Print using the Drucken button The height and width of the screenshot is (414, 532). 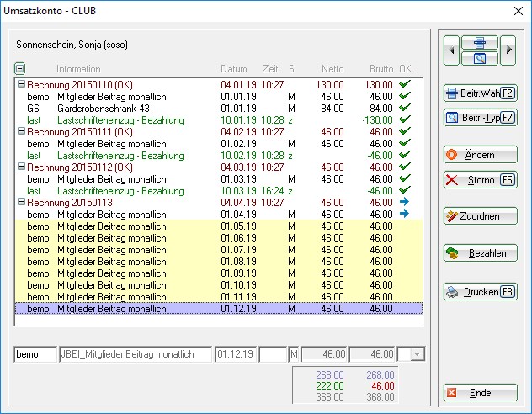pyautogui.click(x=480, y=292)
